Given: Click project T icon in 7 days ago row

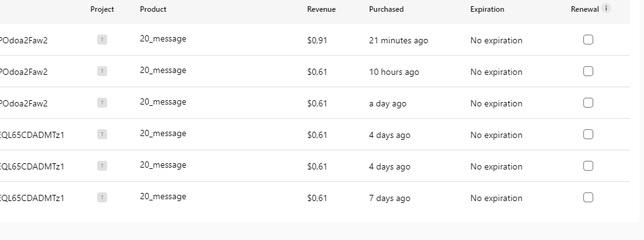Looking at the screenshot, I should point(102,197).
